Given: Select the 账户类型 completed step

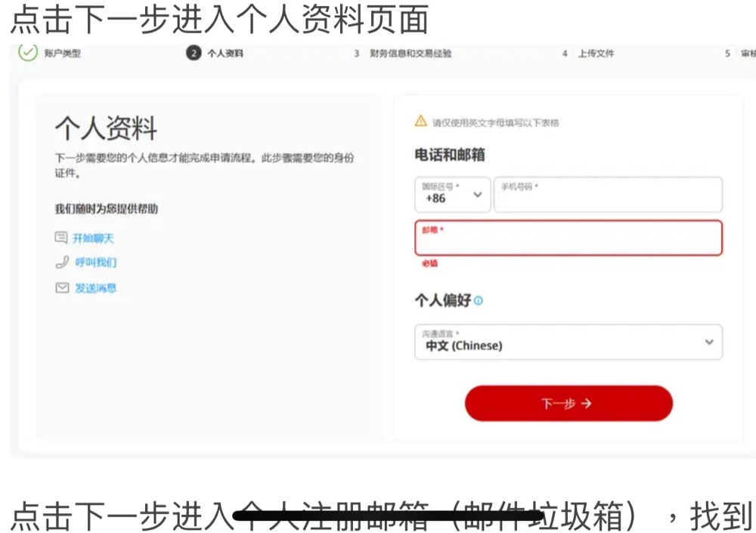Looking at the screenshot, I should (x=63, y=53).
